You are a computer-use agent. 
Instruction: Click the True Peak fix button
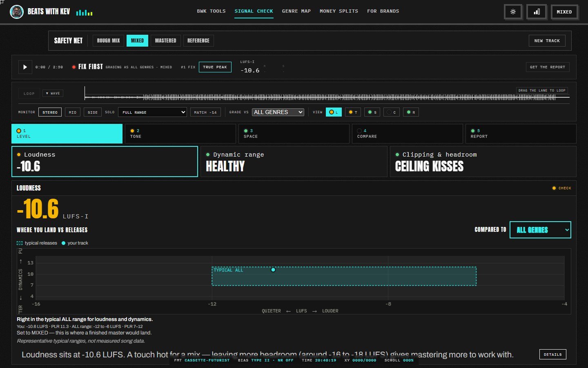coord(215,67)
